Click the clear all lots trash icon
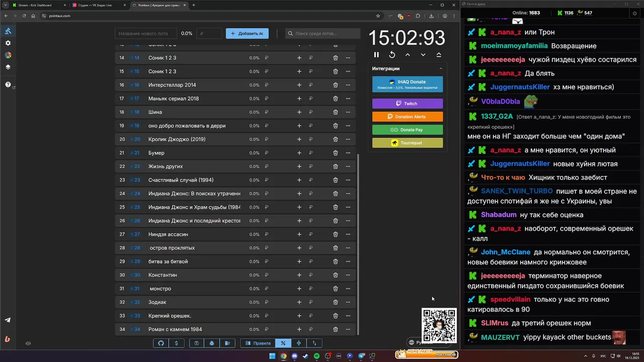 pos(227,343)
